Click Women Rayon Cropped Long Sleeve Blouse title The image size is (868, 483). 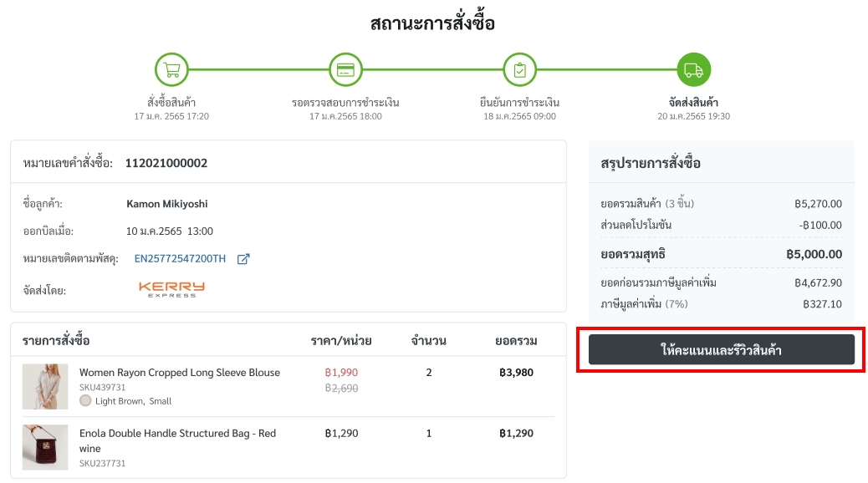coord(179,373)
